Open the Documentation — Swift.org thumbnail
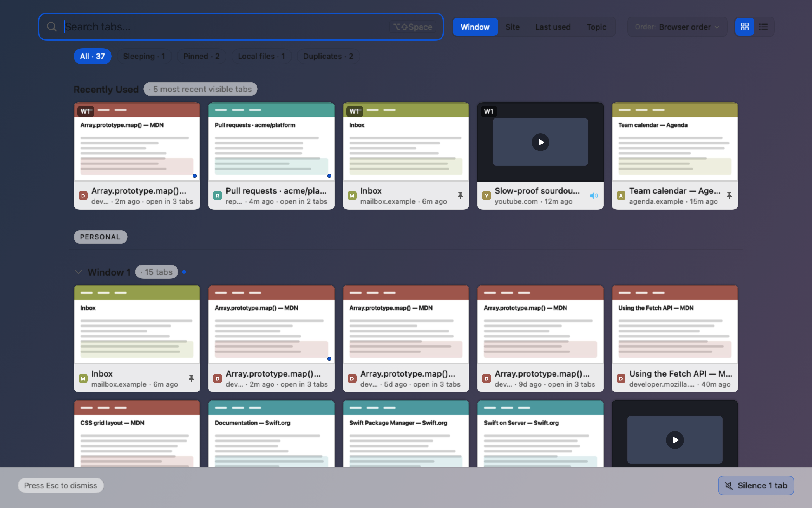This screenshot has width=812, height=508. click(x=272, y=434)
